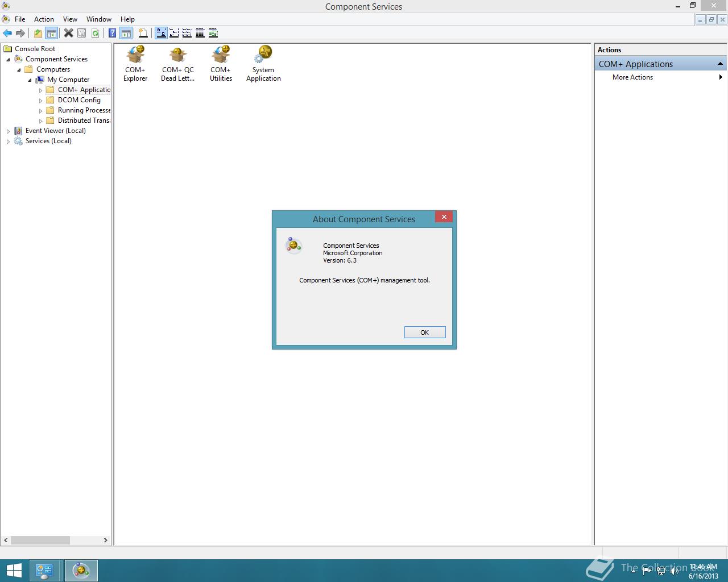Image resolution: width=728 pixels, height=582 pixels.
Task: Collapse the Component Services tree node
Action: point(8,60)
